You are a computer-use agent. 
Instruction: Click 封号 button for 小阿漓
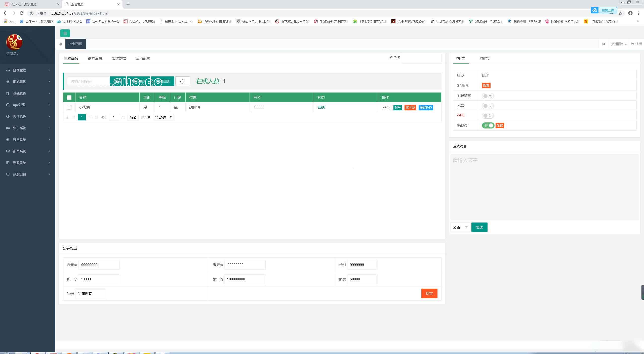pos(397,108)
